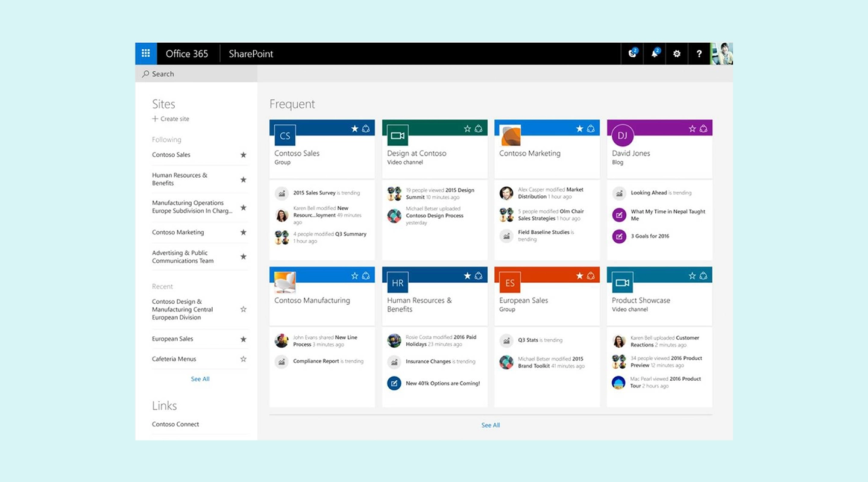Screen dimensions: 868x482
Task: Click Office 365 in the header
Action: 187,54
